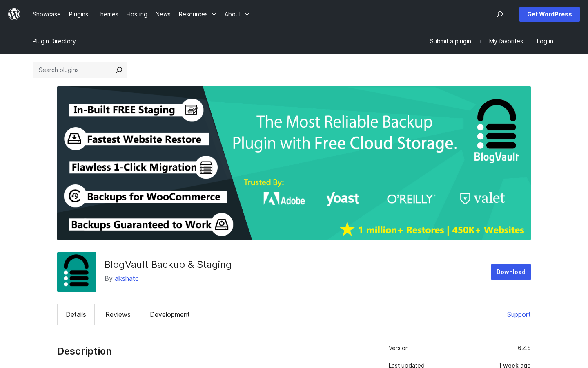Go to the Plugins menu item
588x368 pixels.
click(x=78, y=14)
